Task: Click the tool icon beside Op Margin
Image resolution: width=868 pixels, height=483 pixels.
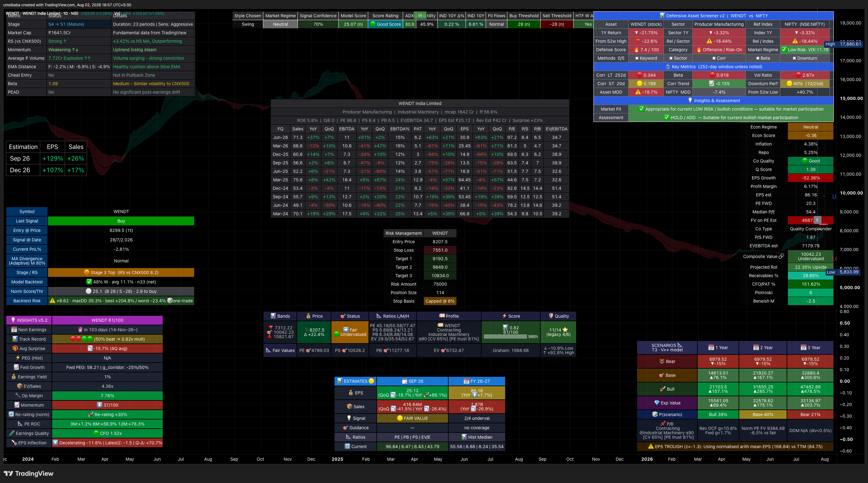Action: pos(18,395)
